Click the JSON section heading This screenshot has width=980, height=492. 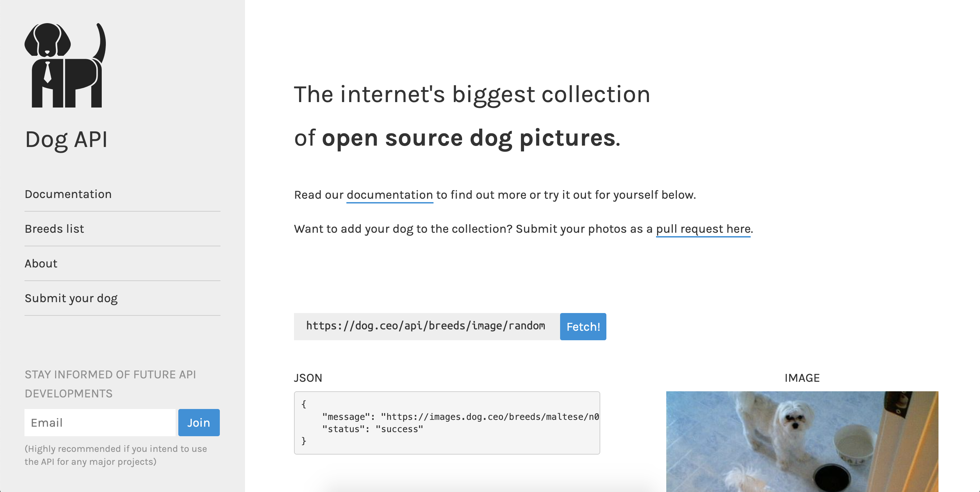(308, 378)
